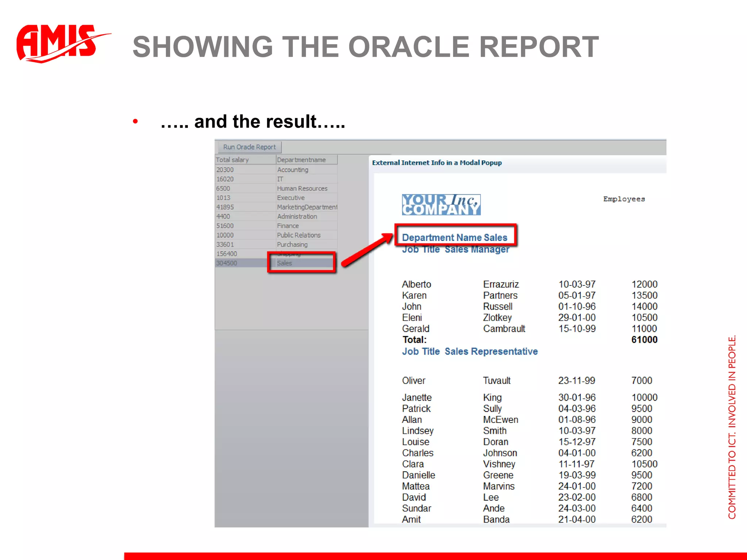Image resolution: width=747 pixels, height=560 pixels.
Task: Select the Accounting department row
Action: (x=276, y=170)
